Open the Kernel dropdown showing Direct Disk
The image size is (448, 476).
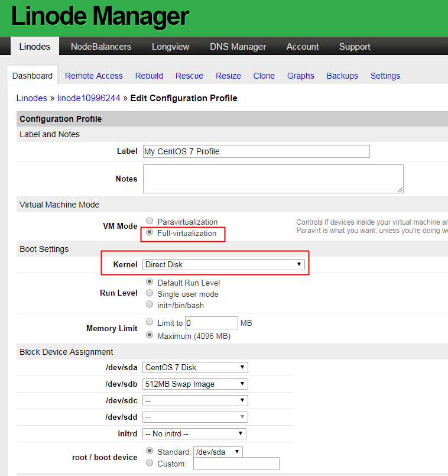tap(223, 264)
